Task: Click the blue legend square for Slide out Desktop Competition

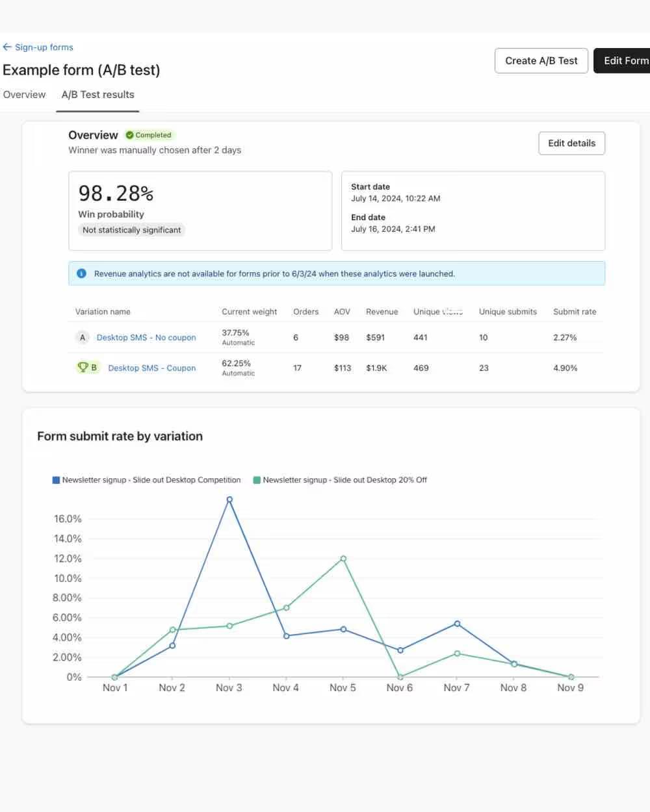Action: pos(56,479)
